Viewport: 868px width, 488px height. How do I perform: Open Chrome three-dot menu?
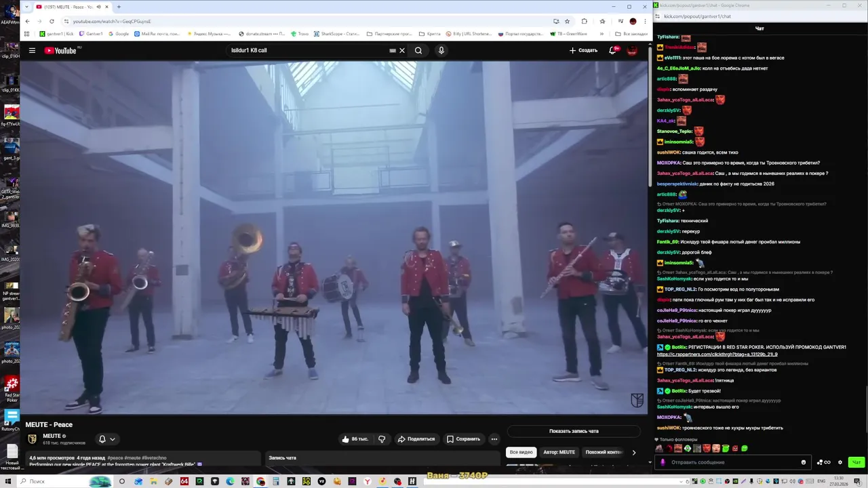pyautogui.click(x=644, y=21)
